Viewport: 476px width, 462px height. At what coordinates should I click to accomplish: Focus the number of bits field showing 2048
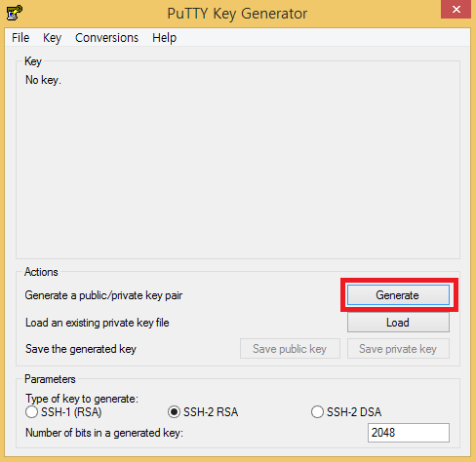tap(409, 433)
